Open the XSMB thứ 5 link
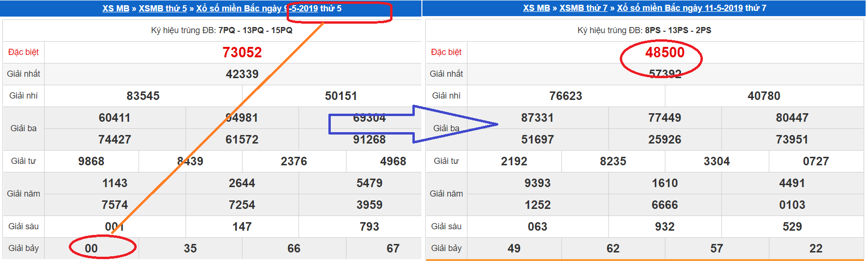The height and width of the screenshot is (261, 868). (163, 9)
